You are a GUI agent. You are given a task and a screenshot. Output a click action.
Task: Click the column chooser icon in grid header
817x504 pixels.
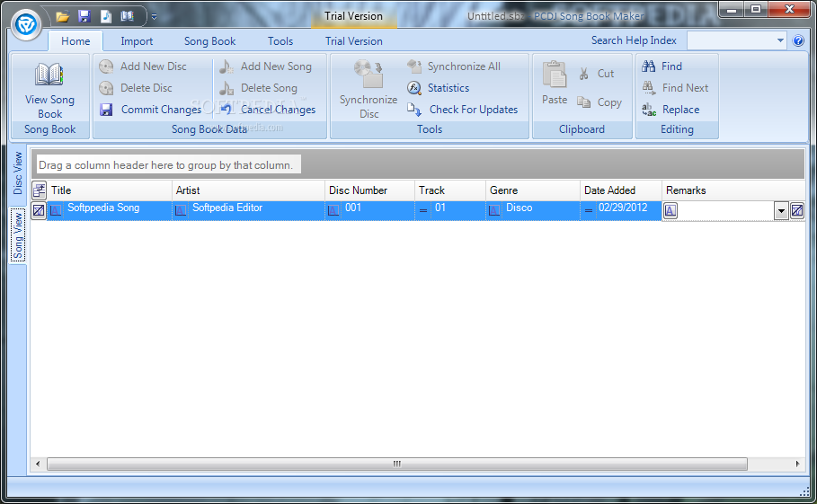point(39,190)
